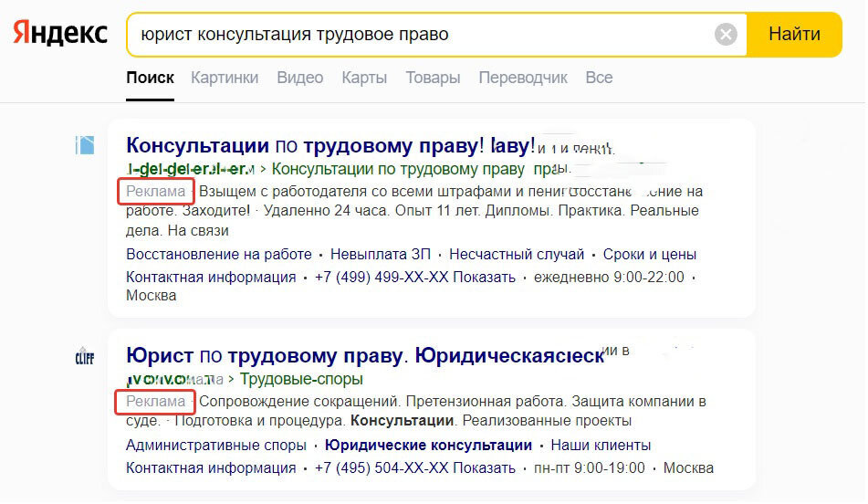The image size is (868, 504).
Task: Select the Поиск tab
Action: click(x=150, y=78)
